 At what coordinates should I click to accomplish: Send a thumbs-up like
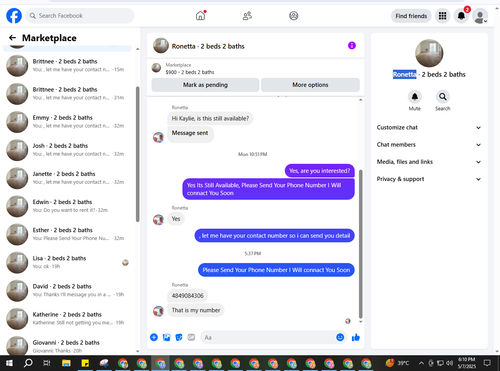[356, 337]
